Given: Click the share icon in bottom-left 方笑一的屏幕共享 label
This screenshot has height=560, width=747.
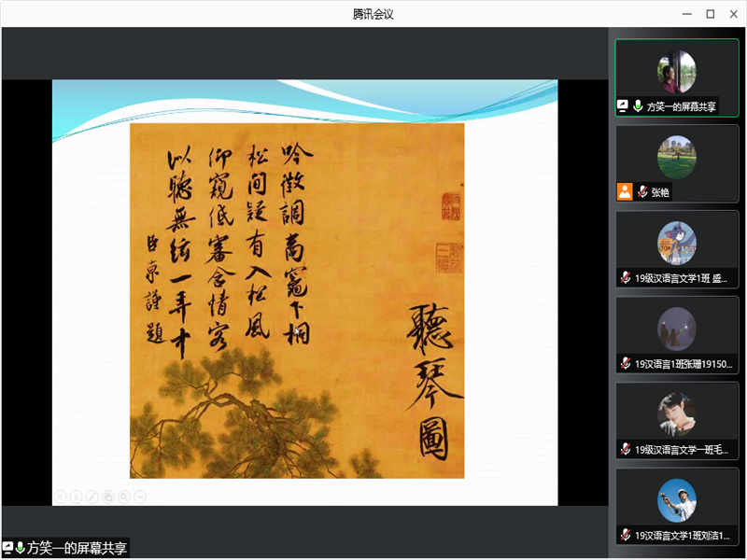Looking at the screenshot, I should (8, 548).
